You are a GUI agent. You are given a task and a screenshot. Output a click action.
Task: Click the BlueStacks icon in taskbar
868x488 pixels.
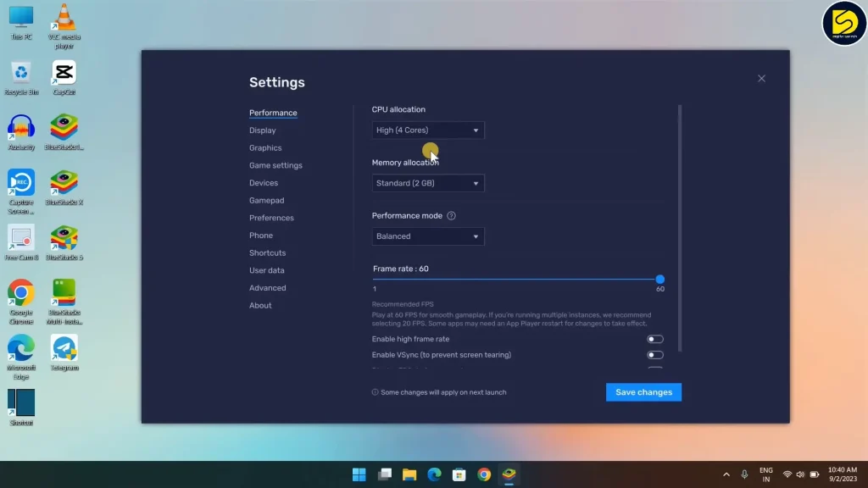click(x=509, y=474)
